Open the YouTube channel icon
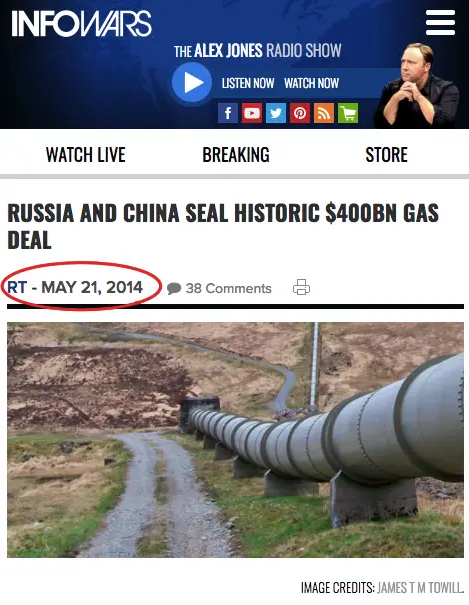 252,113
